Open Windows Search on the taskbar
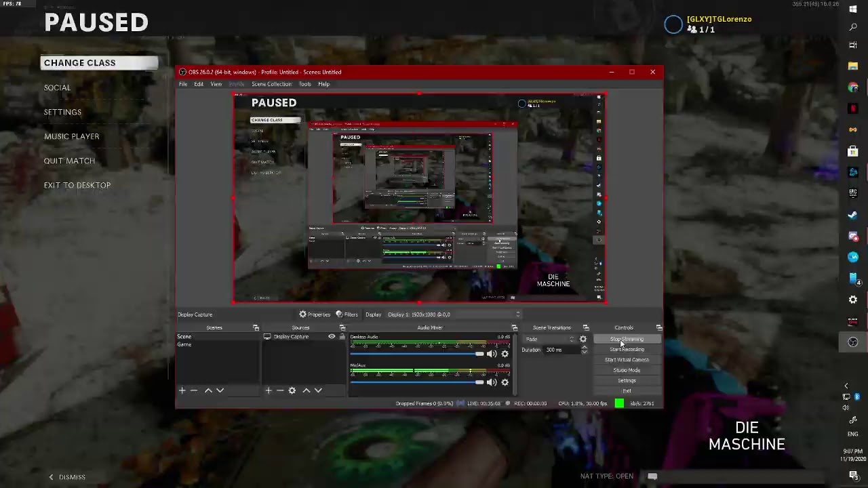The image size is (868, 488). [x=853, y=27]
